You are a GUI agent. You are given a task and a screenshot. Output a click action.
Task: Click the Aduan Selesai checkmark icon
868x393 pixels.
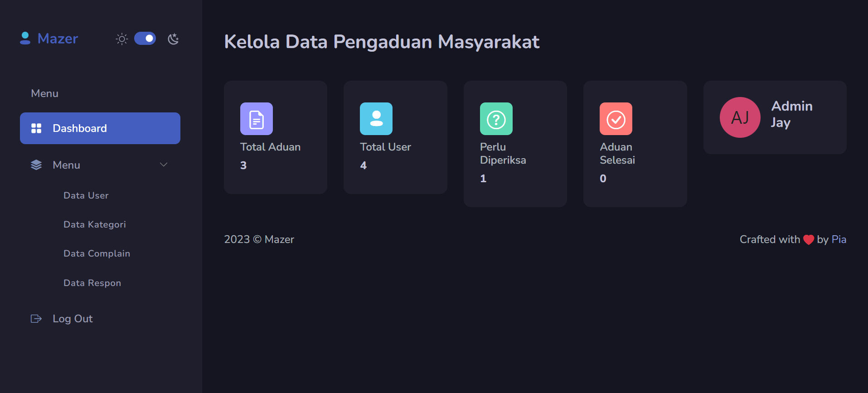click(x=616, y=119)
